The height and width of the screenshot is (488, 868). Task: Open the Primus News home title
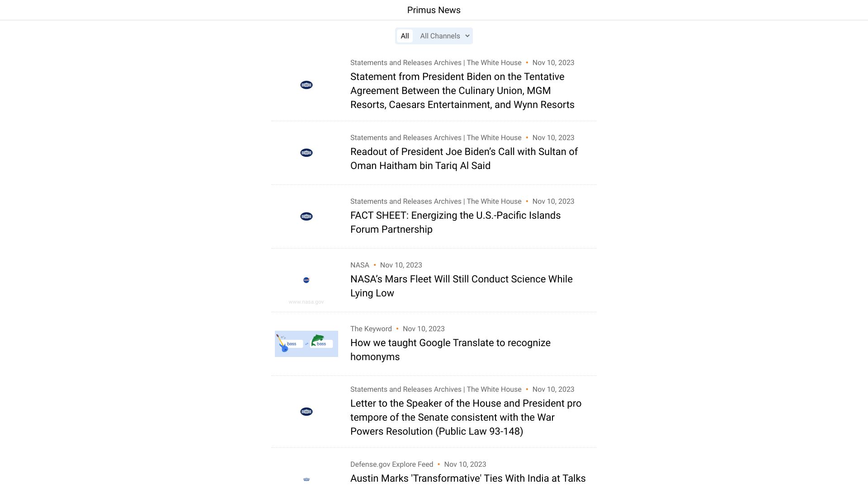(434, 10)
